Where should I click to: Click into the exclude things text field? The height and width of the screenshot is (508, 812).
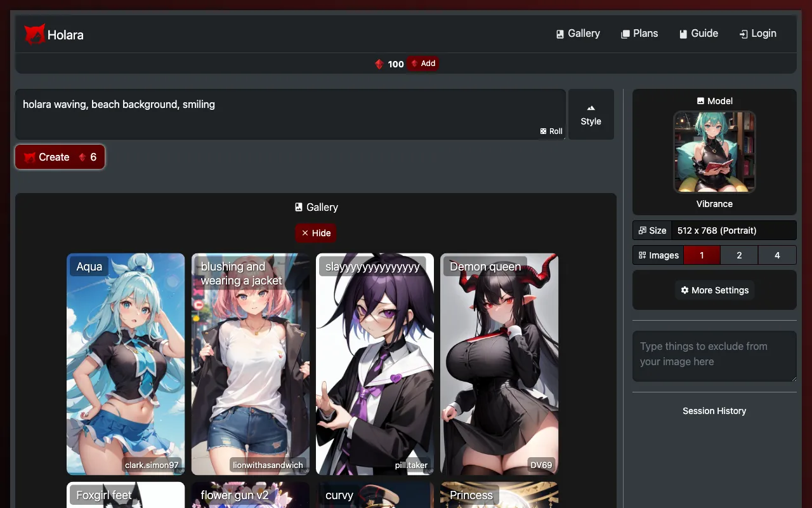[x=714, y=356]
